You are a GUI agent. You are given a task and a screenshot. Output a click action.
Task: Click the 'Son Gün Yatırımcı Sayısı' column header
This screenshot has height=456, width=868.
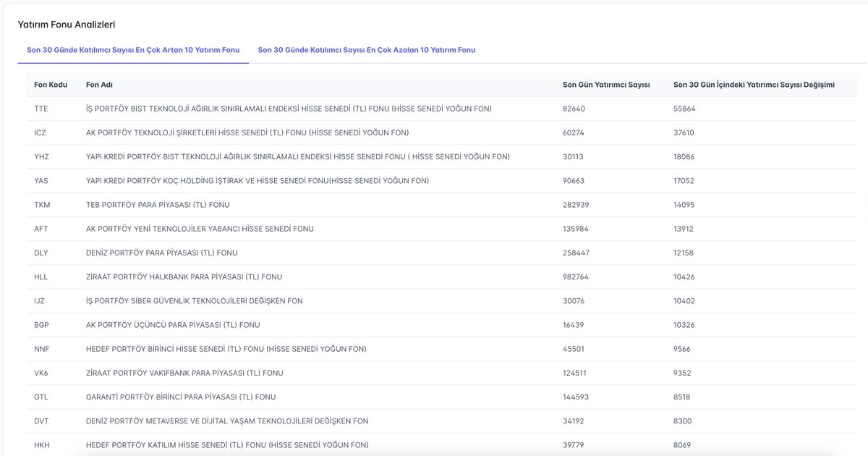(606, 85)
